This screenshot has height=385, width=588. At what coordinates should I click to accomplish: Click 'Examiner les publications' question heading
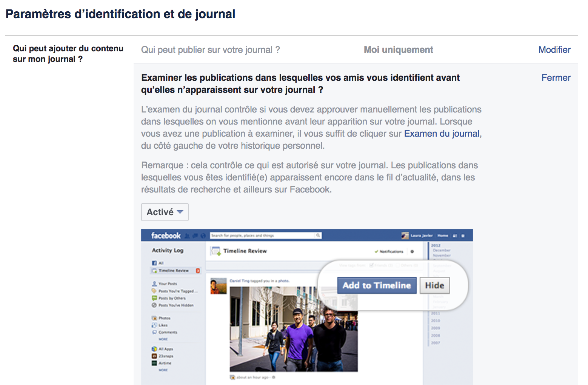pyautogui.click(x=300, y=84)
